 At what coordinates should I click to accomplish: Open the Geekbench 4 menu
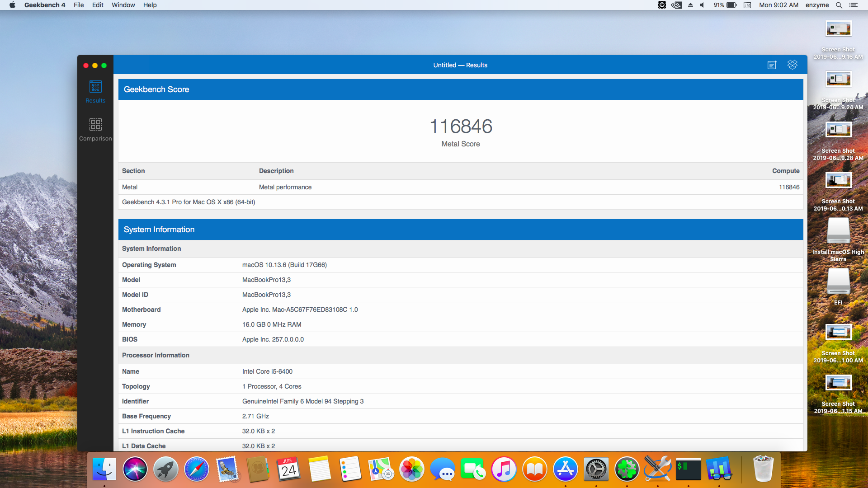tap(45, 5)
